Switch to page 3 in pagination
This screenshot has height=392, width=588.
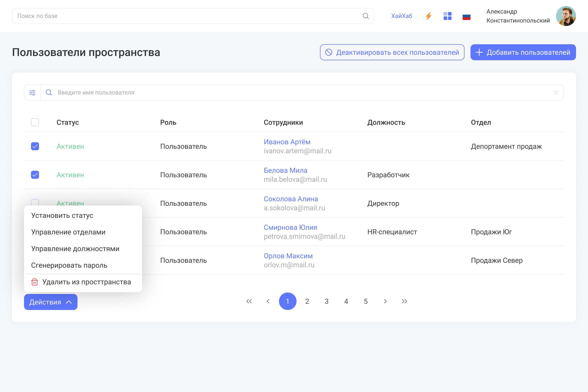coord(326,301)
